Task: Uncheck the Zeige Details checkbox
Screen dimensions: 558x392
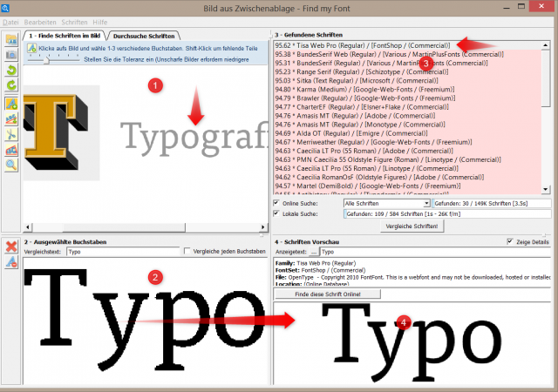Action: tap(510, 241)
